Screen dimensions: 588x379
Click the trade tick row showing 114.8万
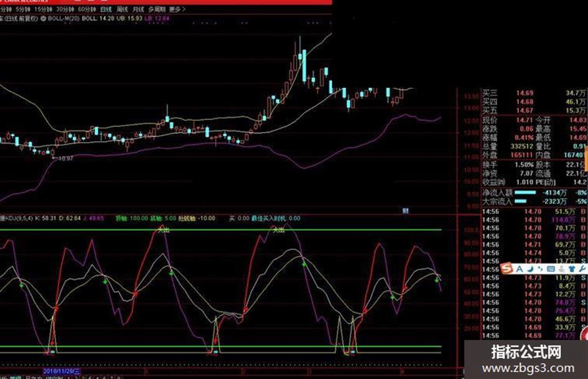(534, 220)
